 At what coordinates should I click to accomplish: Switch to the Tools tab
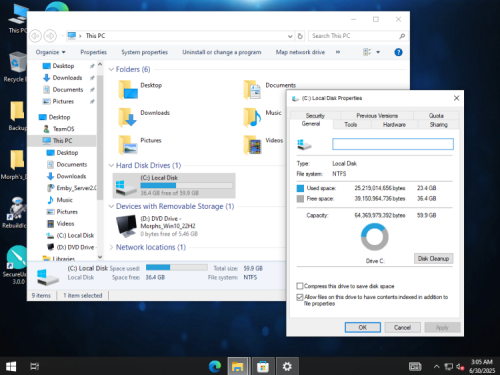351,125
